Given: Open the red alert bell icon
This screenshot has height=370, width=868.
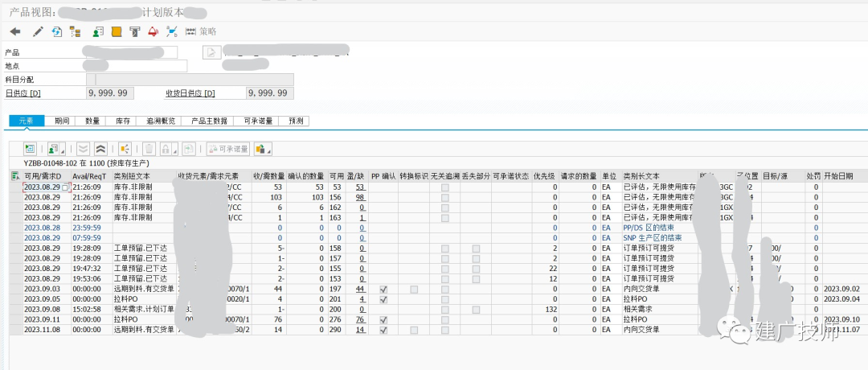Looking at the screenshot, I should (x=154, y=32).
